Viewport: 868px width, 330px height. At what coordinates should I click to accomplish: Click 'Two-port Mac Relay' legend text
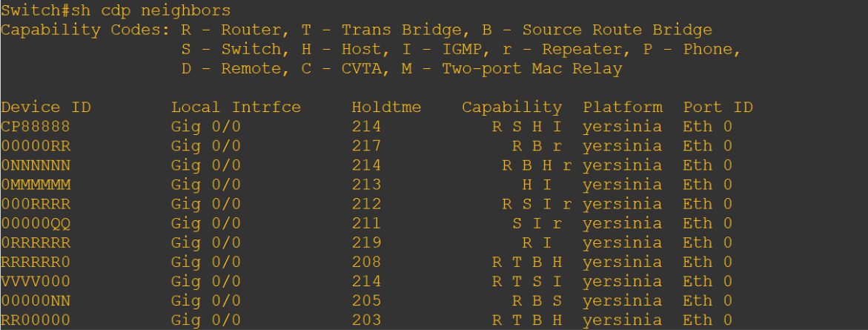[532, 69]
